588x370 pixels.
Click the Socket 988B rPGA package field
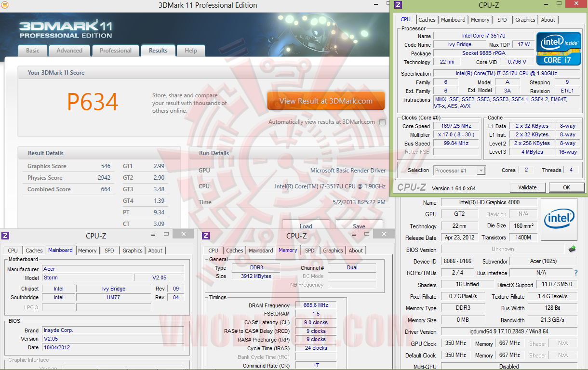pos(483,53)
